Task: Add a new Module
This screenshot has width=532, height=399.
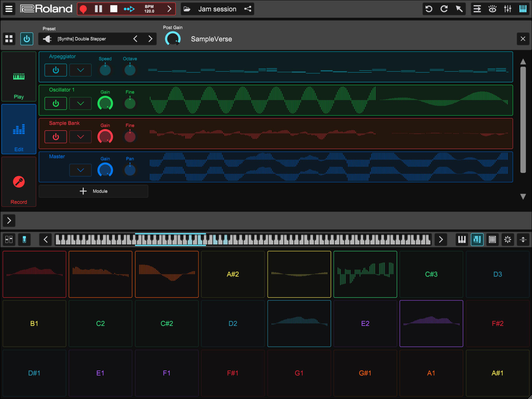Action: point(93,191)
